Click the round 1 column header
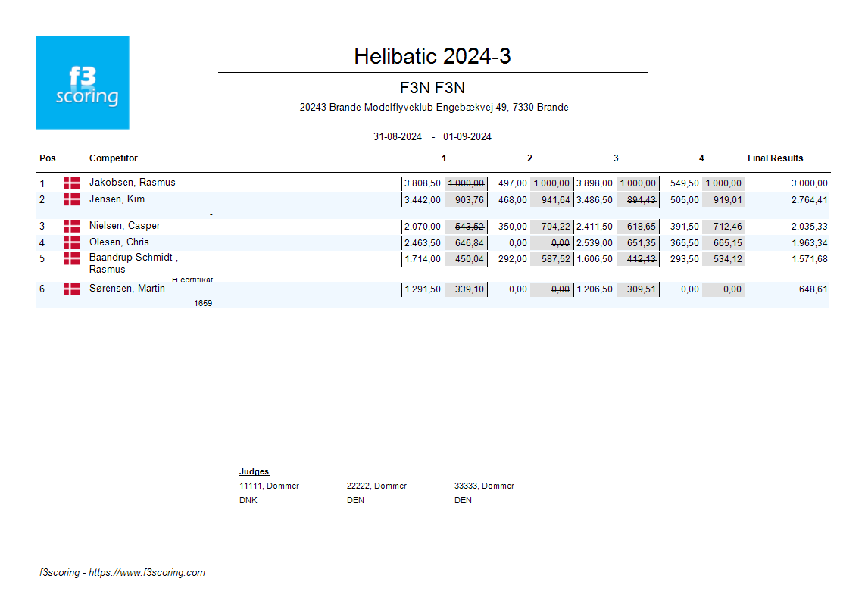The height and width of the screenshot is (616, 865). (x=444, y=158)
